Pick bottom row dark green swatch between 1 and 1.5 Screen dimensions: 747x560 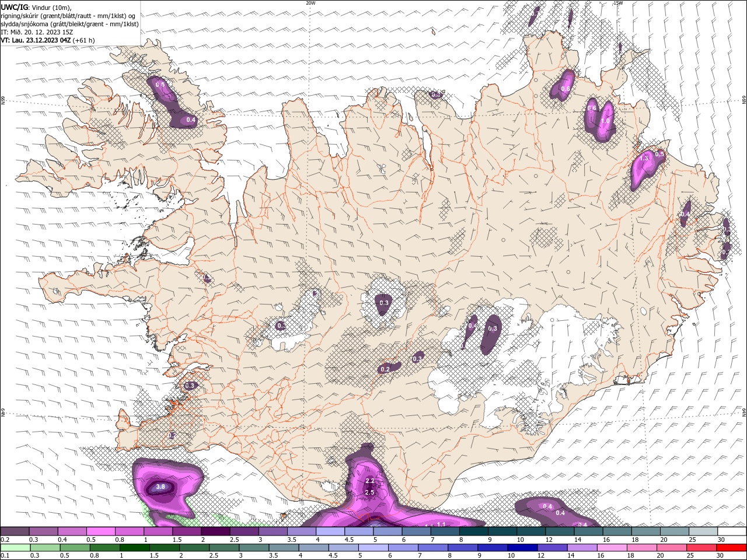pos(134,548)
